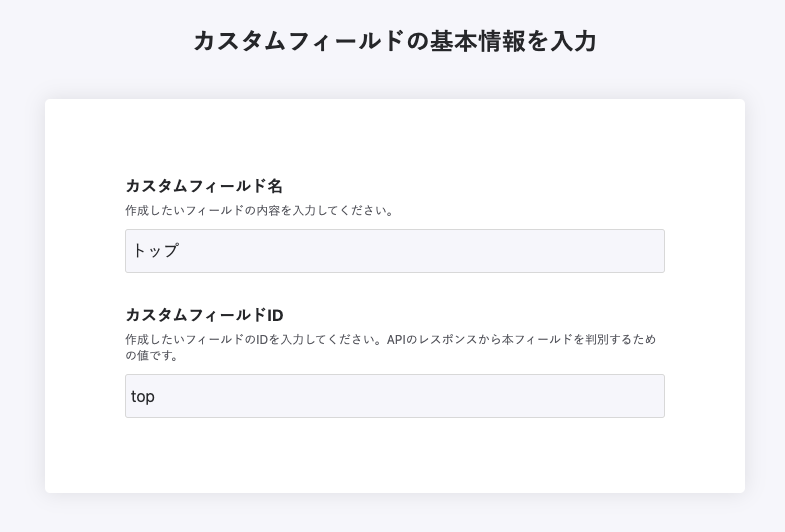Focus the カスタムフィールドID input field
The width and height of the screenshot is (785, 532).
click(x=394, y=396)
